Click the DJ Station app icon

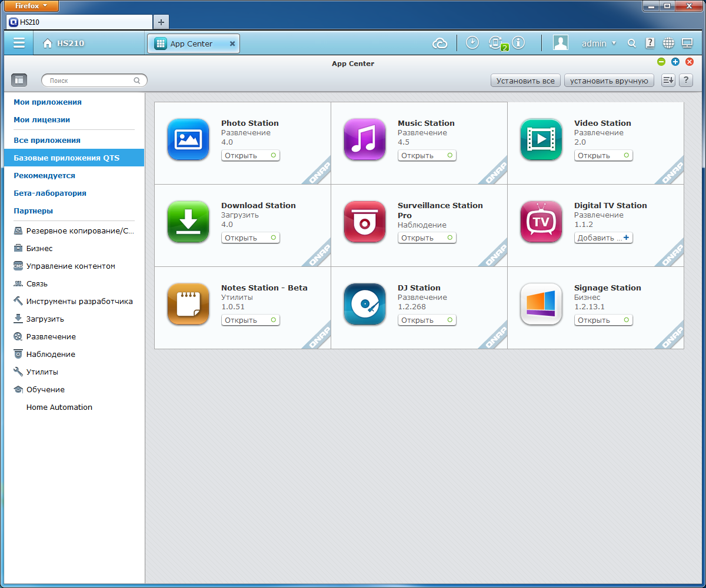point(365,304)
